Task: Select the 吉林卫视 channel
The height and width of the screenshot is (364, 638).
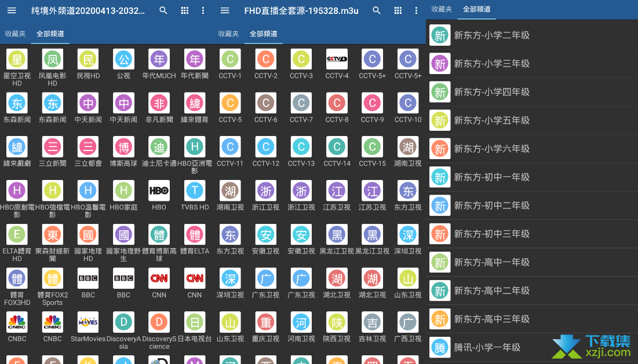Action: (372, 327)
